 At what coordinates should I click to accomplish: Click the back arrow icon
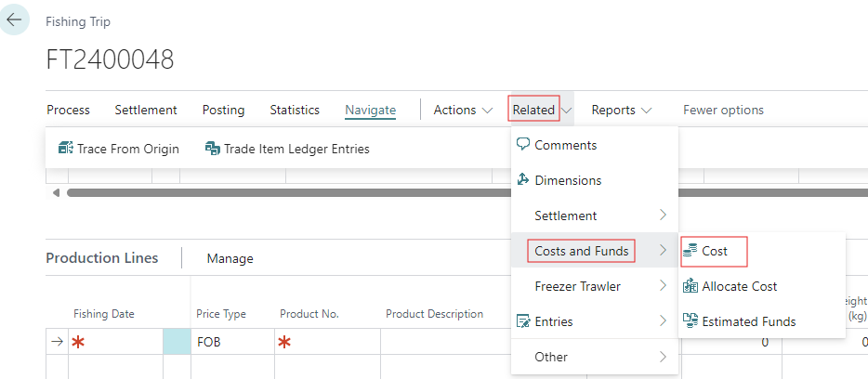click(14, 19)
